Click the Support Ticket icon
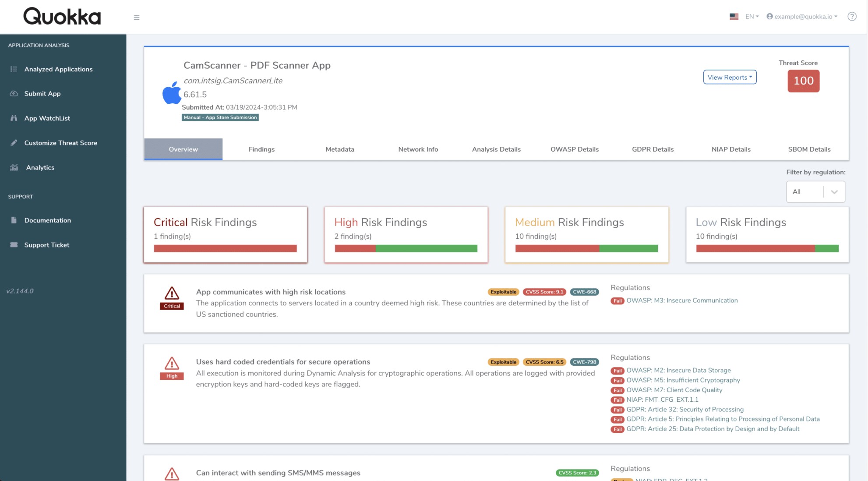This screenshot has width=868, height=481. (x=14, y=245)
